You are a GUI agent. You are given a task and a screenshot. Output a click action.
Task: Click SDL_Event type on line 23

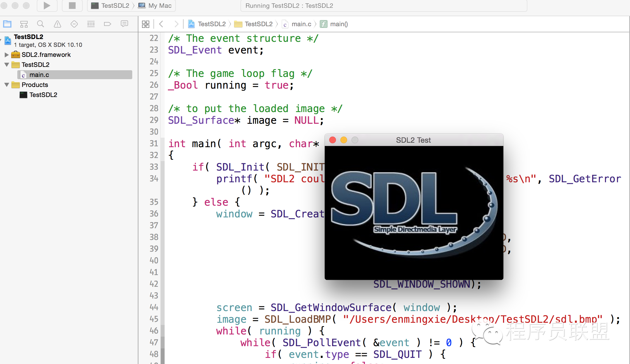coord(195,50)
